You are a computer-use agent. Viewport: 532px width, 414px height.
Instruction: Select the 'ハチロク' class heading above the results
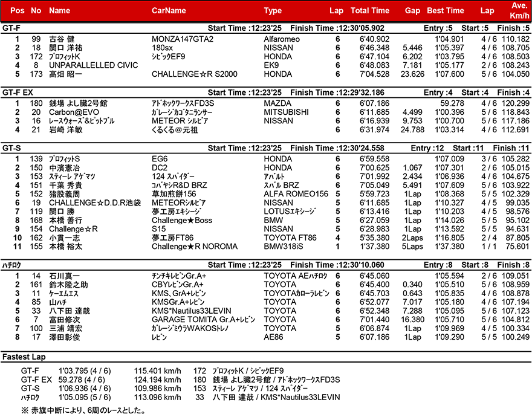11,265
